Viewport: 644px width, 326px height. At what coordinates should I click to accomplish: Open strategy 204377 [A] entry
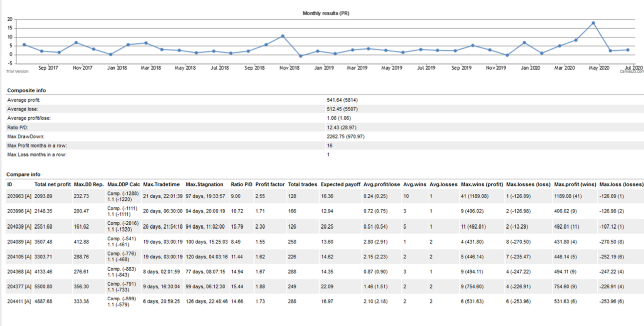click(x=19, y=287)
